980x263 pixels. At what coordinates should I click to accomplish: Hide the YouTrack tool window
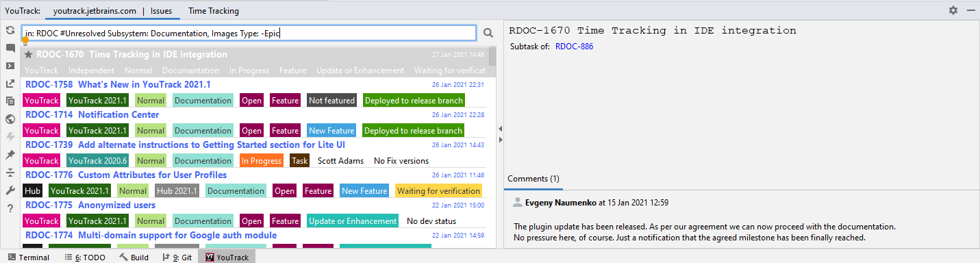tap(970, 11)
